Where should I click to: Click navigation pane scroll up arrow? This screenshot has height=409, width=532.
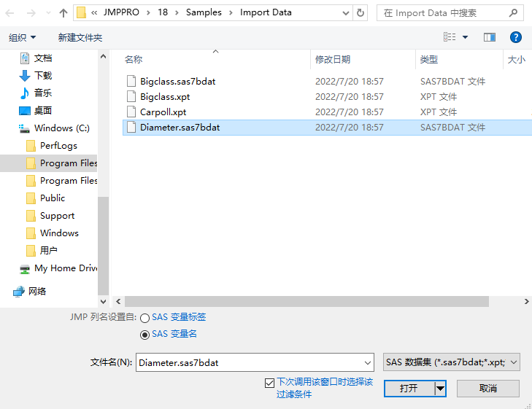click(103, 57)
